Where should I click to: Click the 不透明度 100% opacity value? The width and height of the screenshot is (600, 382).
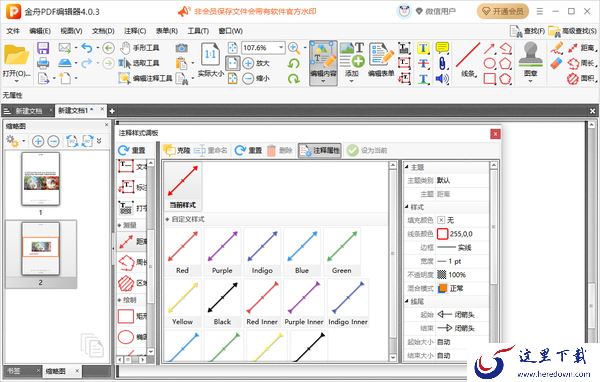tap(457, 275)
